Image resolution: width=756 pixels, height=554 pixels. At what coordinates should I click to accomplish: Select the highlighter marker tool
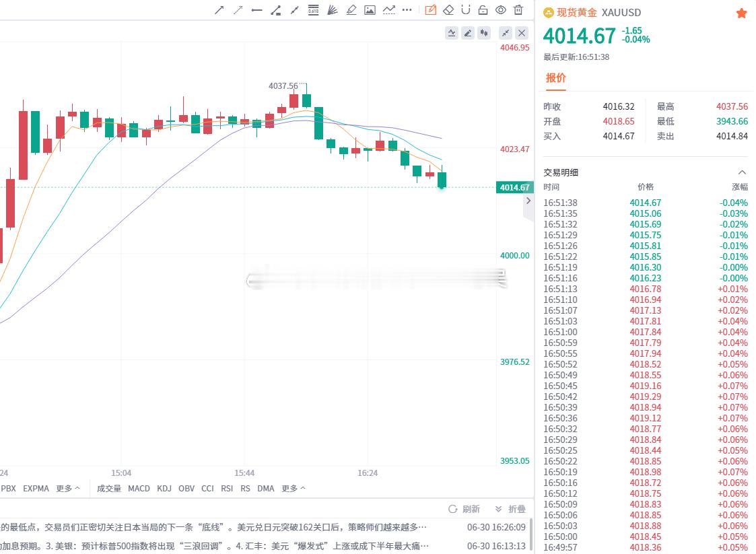click(351, 9)
